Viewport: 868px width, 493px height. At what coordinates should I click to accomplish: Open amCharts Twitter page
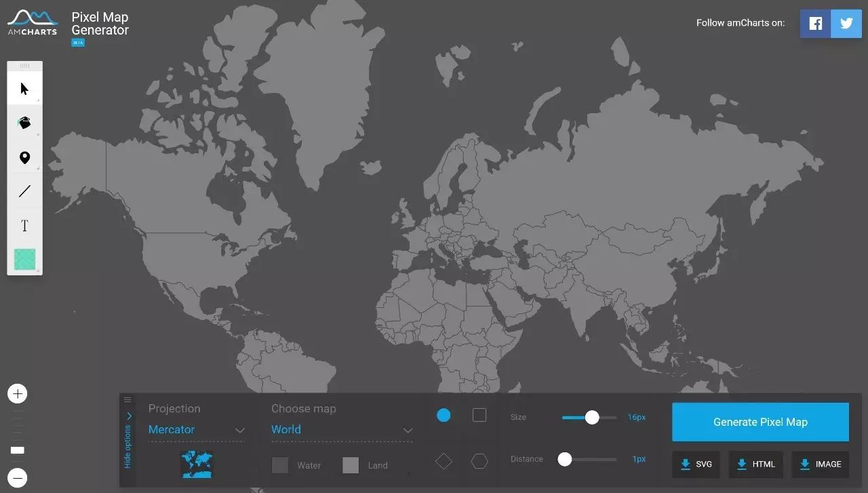coord(846,23)
